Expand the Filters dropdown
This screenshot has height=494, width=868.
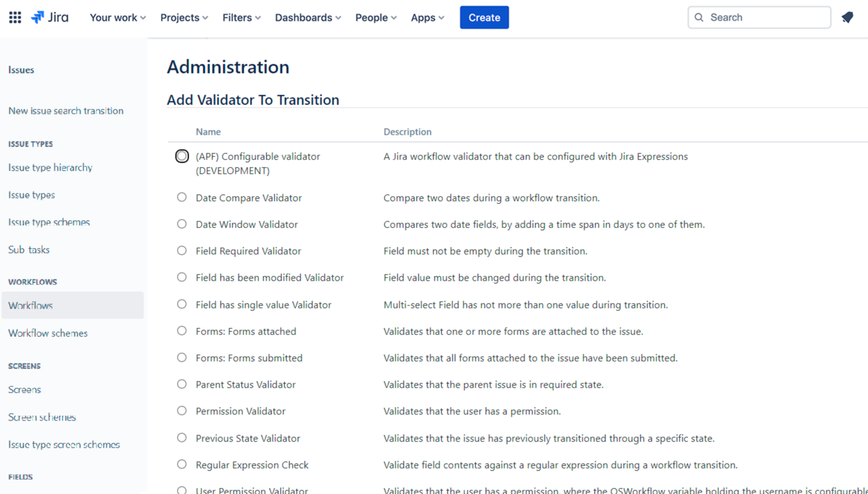(x=241, y=17)
